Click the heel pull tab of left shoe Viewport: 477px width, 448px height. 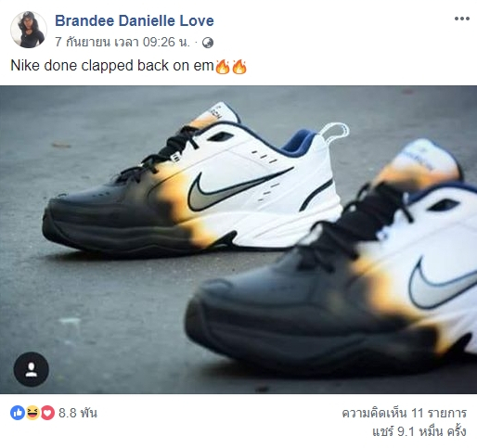[335, 132]
